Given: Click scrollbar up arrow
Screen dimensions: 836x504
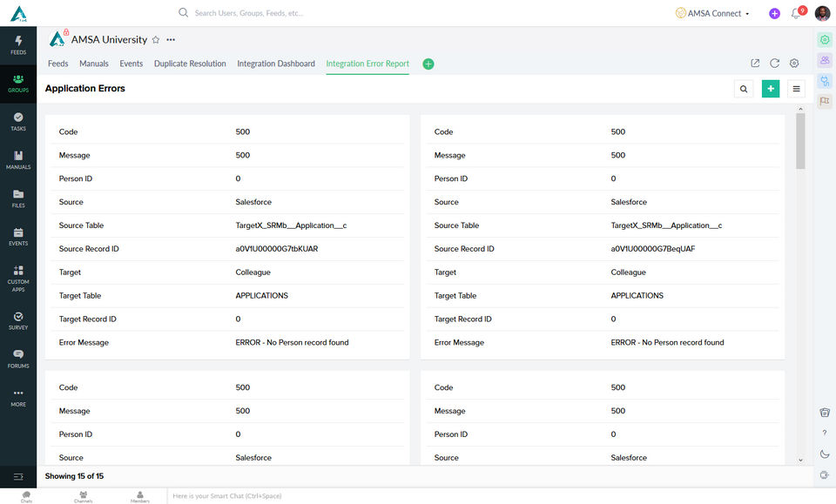Looking at the screenshot, I should pos(800,109).
